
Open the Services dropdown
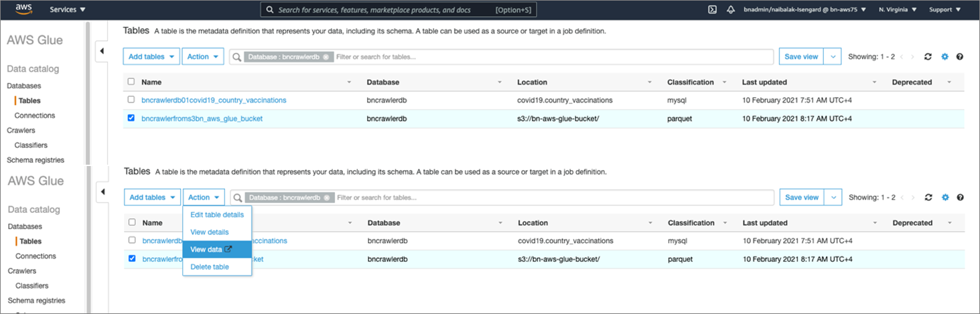click(68, 10)
